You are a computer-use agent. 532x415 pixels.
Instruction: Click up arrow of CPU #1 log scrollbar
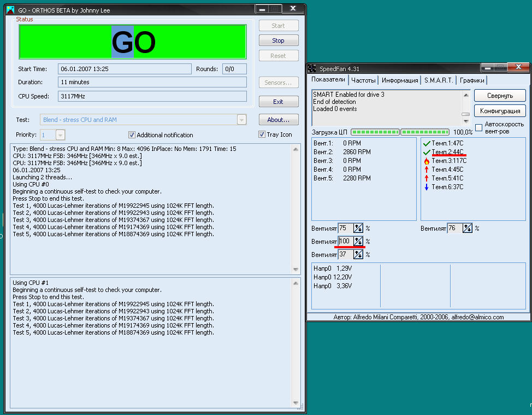[295, 283]
